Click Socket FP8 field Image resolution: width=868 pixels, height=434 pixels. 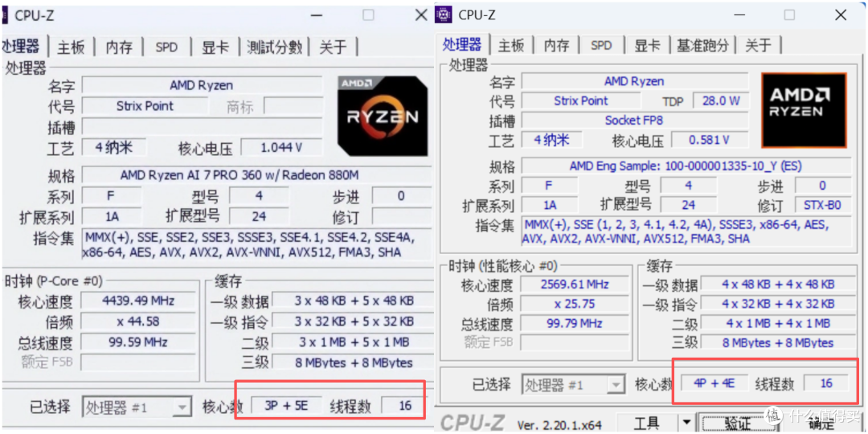[634, 120]
